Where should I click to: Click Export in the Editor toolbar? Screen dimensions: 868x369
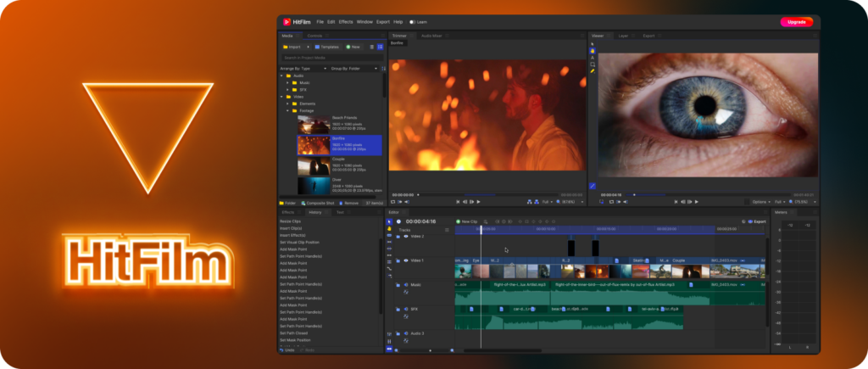pyautogui.click(x=757, y=221)
